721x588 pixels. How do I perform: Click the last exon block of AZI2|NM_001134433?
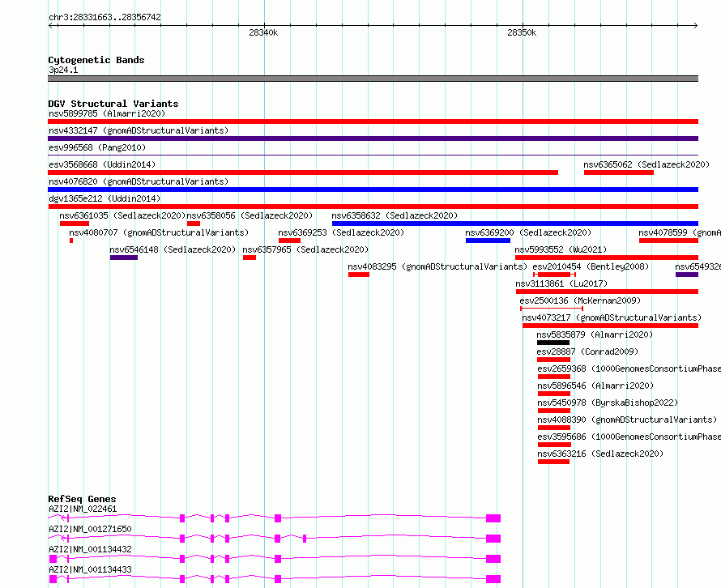[x=493, y=579]
